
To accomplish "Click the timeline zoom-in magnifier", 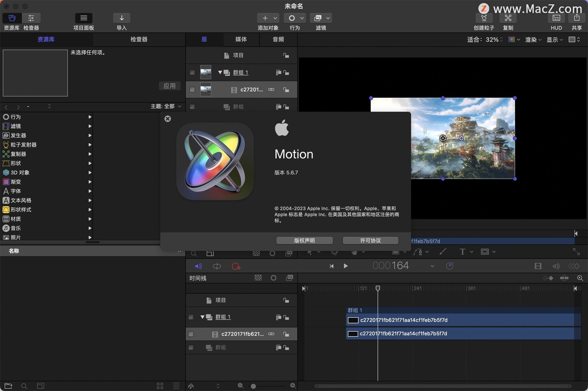I will tap(293, 386).
